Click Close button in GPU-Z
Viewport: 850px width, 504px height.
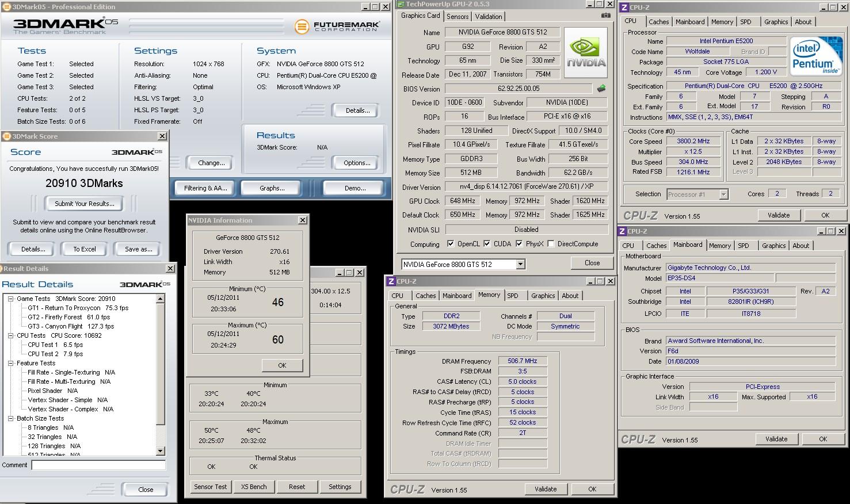[592, 263]
